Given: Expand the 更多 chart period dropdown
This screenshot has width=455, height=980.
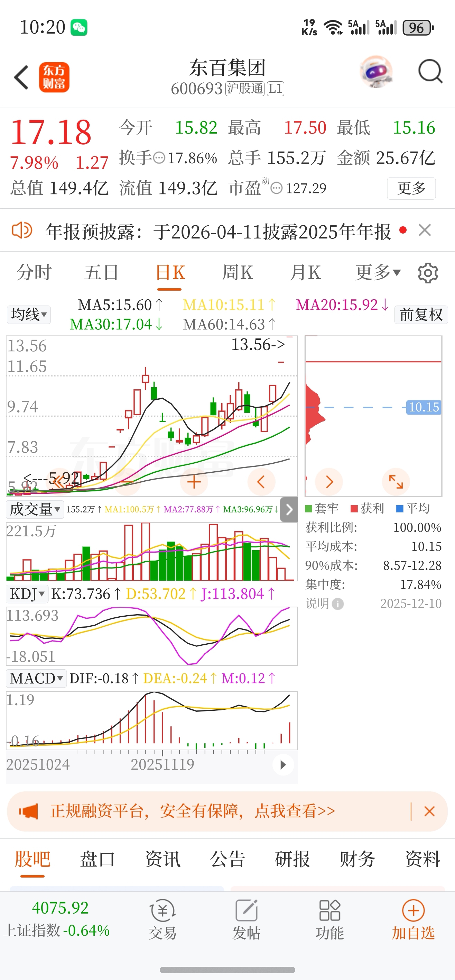Looking at the screenshot, I should [x=378, y=272].
